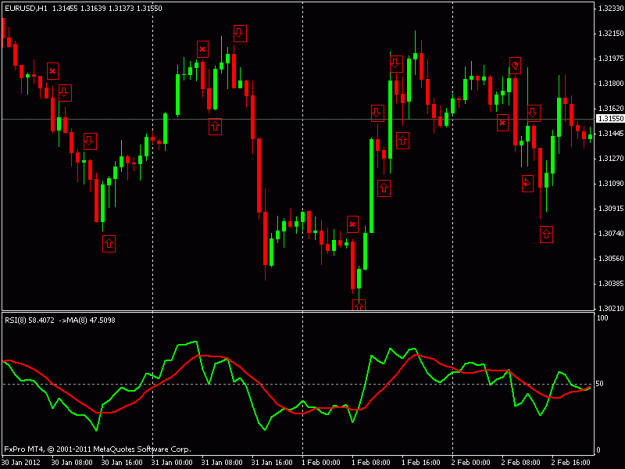Viewport: 625px width, 469px height.
Task: Click the 30 Jan 2012 time label
Action: (21, 462)
